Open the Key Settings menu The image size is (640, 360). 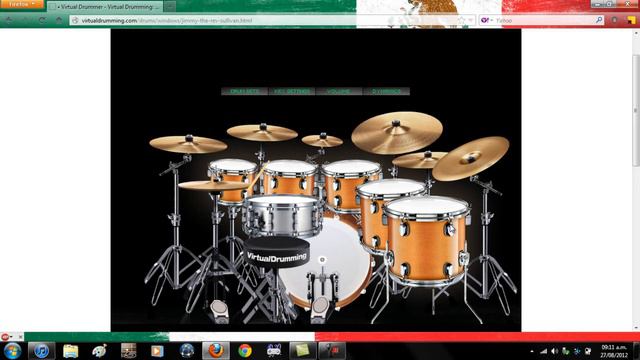(292, 91)
